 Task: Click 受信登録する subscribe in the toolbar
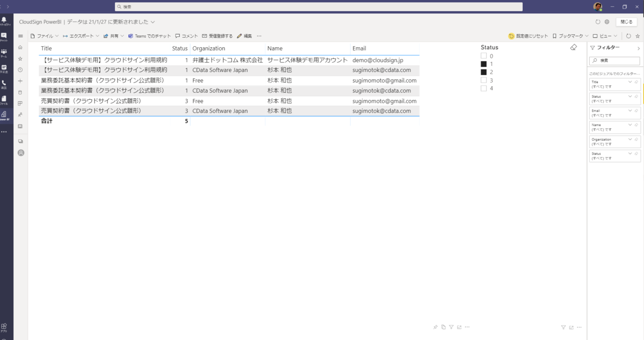pyautogui.click(x=217, y=36)
